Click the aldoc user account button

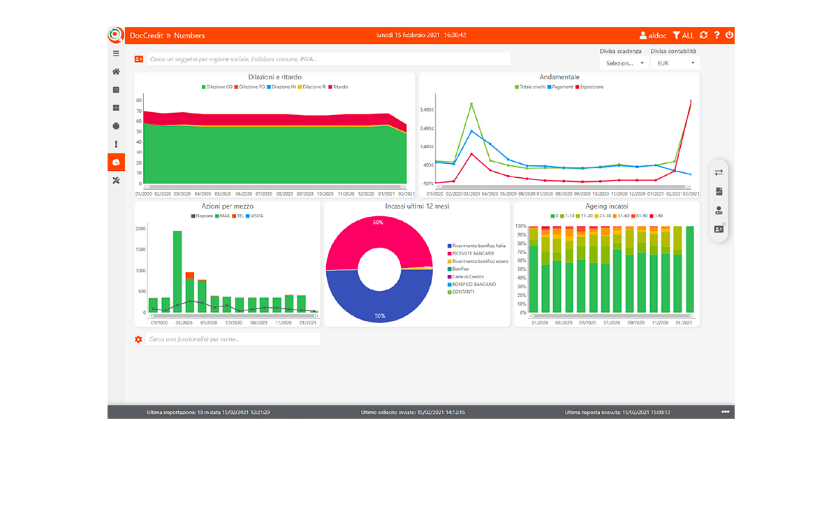click(653, 35)
